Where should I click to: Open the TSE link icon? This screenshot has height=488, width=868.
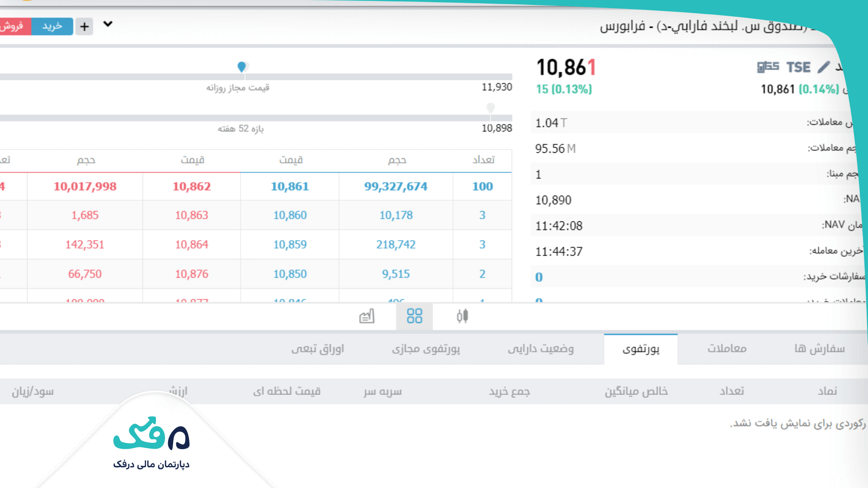tap(798, 67)
